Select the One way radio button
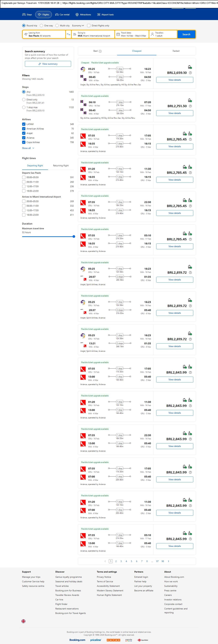Image resolution: width=218 pixels, height=644 pixels. point(42,26)
